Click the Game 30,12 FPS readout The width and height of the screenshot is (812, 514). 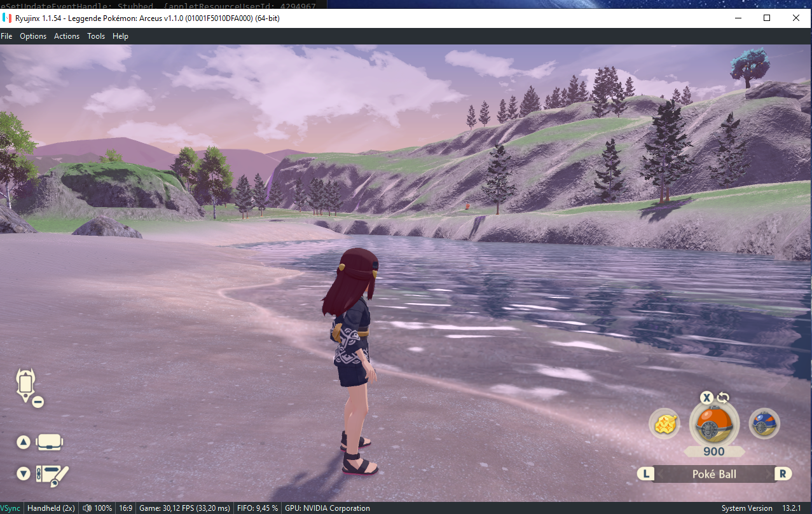click(x=184, y=508)
